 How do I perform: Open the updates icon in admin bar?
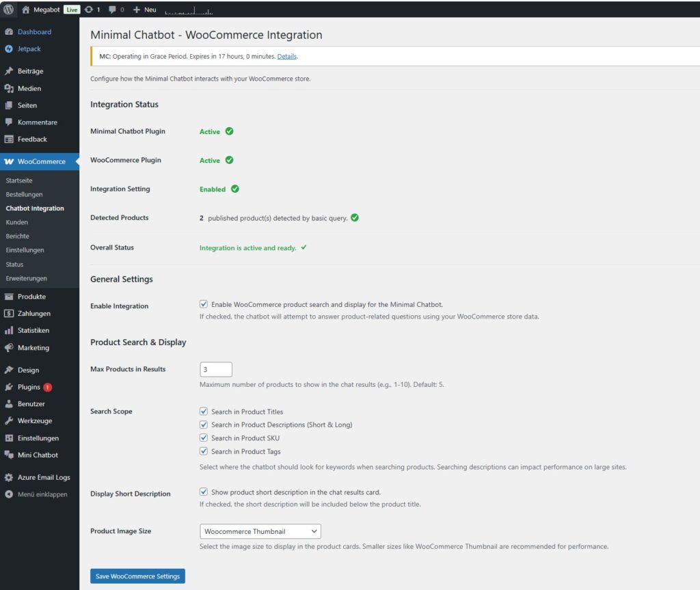[89, 10]
